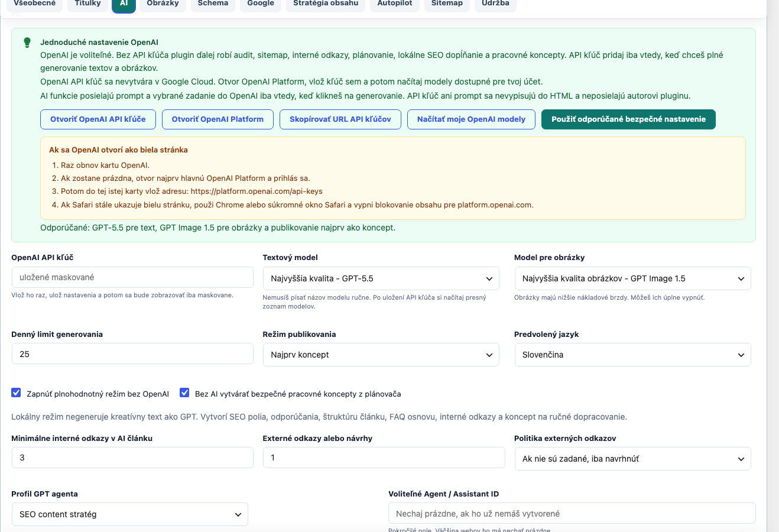The image size is (779, 532).
Task: Click the Safari biela stránka troubleshooting step
Action: (297, 205)
